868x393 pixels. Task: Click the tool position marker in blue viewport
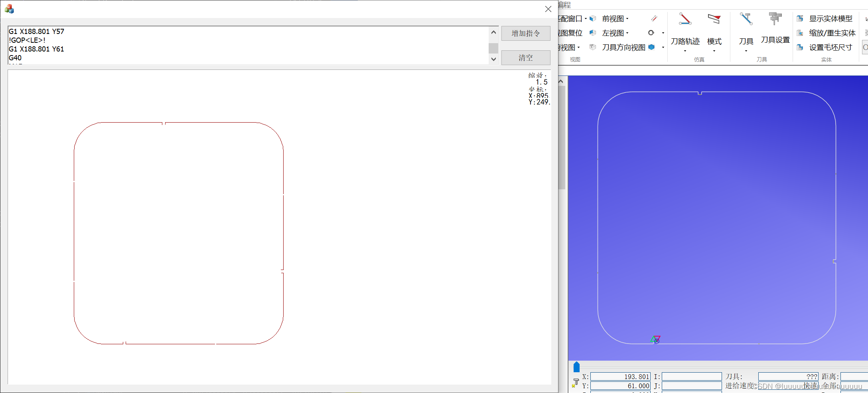656,339
